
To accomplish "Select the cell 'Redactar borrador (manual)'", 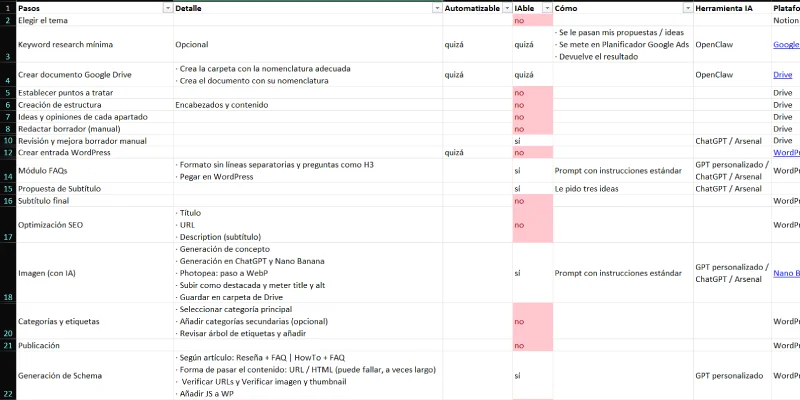I will point(95,129).
